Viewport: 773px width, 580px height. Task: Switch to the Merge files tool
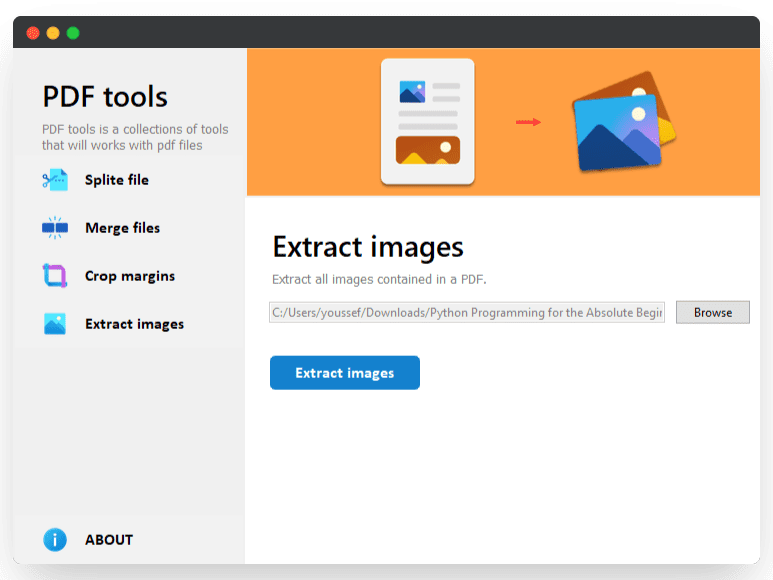122,228
